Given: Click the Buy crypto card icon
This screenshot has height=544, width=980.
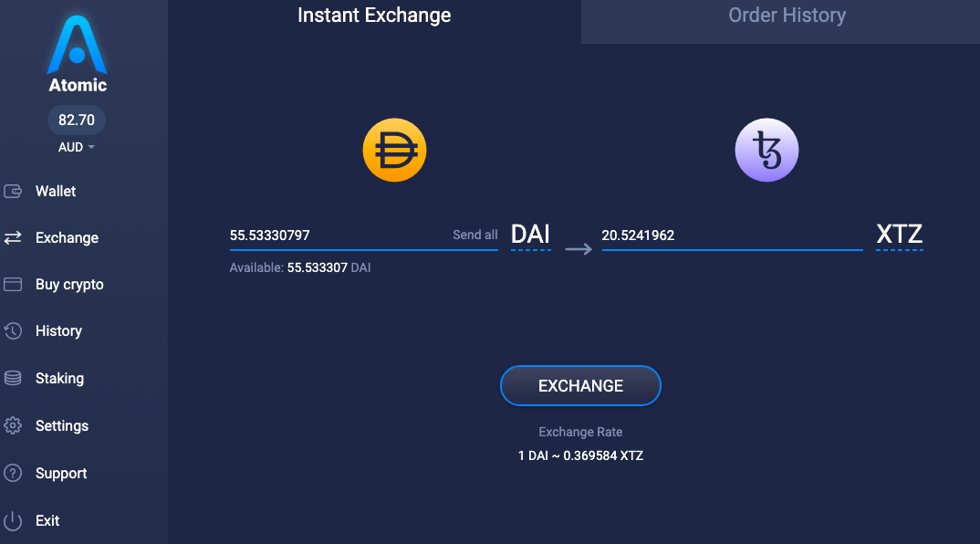Looking at the screenshot, I should coord(13,285).
